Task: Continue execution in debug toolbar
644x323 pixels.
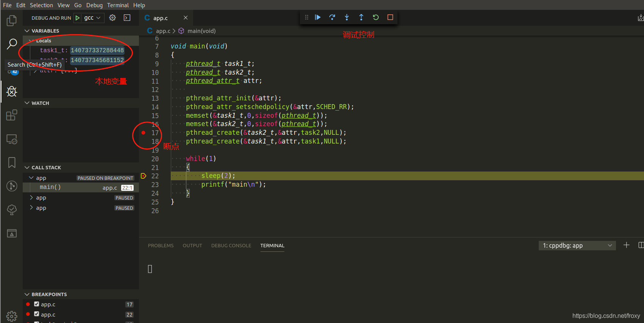Action: (318, 17)
